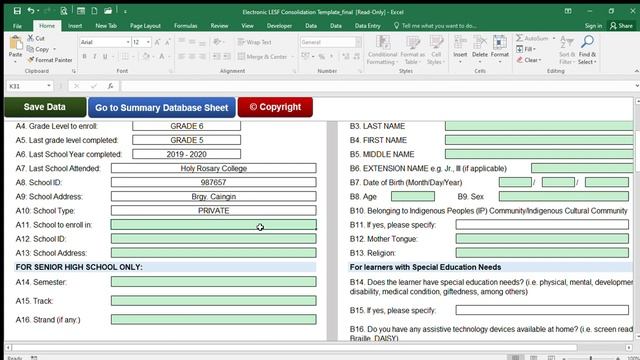Click the B12 Mother Tongue field
This screenshot has height=360, width=640.
(x=542, y=239)
